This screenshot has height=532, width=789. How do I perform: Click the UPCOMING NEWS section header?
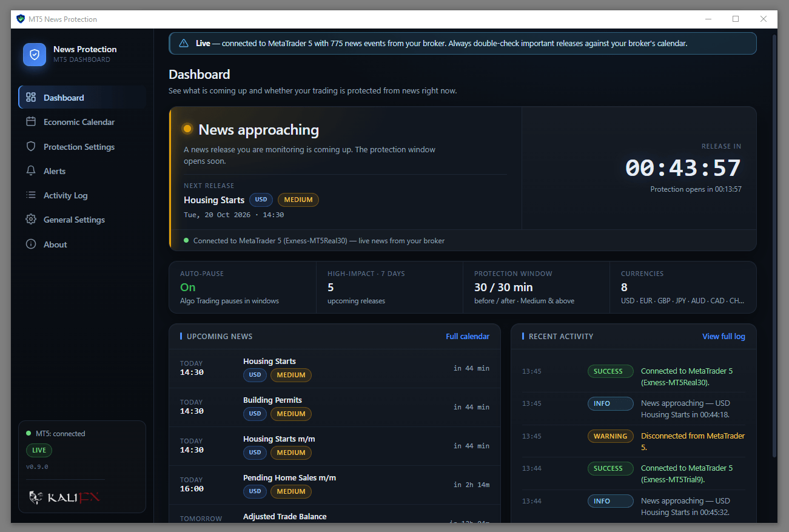(220, 336)
